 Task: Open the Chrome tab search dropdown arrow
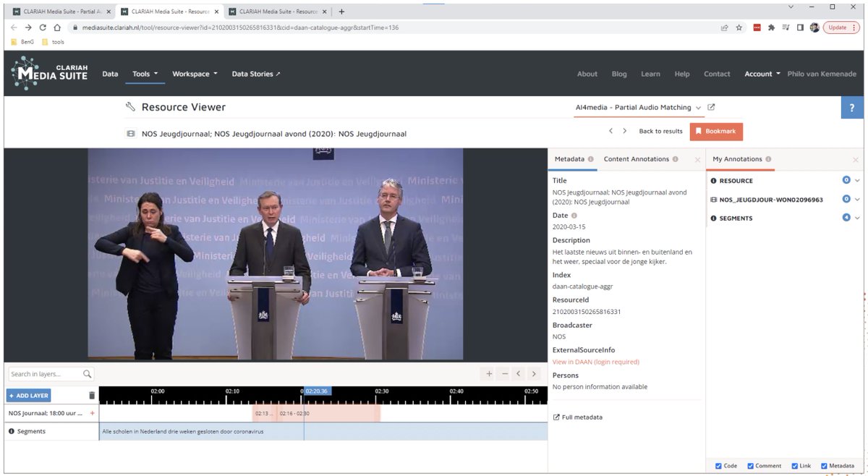[x=790, y=7]
